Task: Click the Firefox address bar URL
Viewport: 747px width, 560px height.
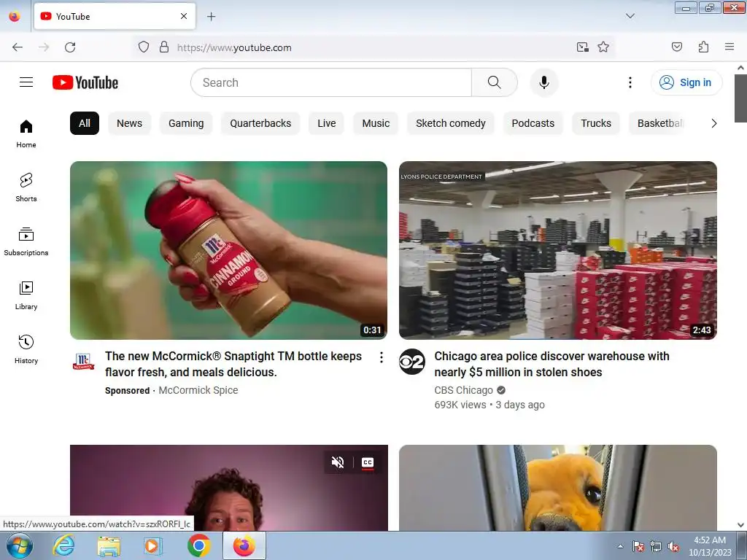Action: [234, 47]
